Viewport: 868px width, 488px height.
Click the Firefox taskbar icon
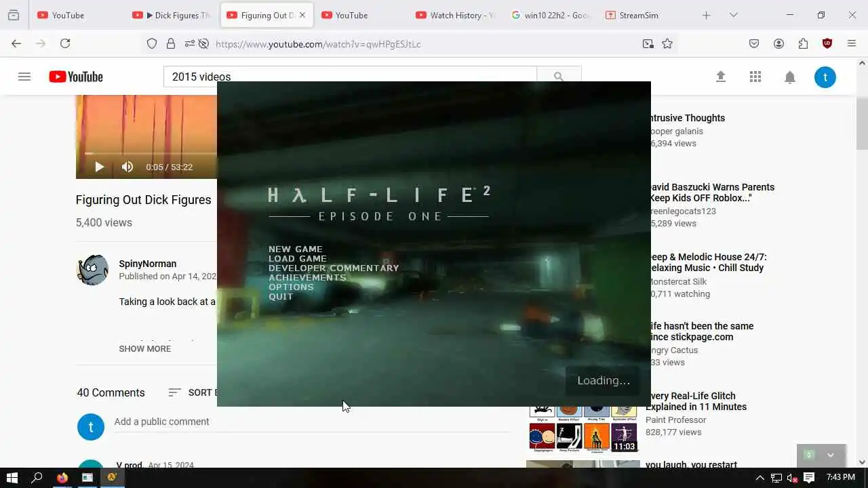(62, 478)
